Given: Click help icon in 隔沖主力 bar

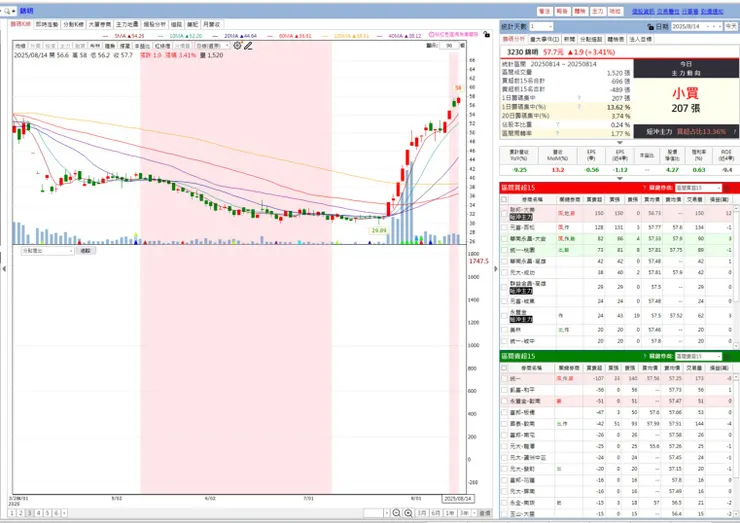Looking at the screenshot, I should tap(734, 132).
